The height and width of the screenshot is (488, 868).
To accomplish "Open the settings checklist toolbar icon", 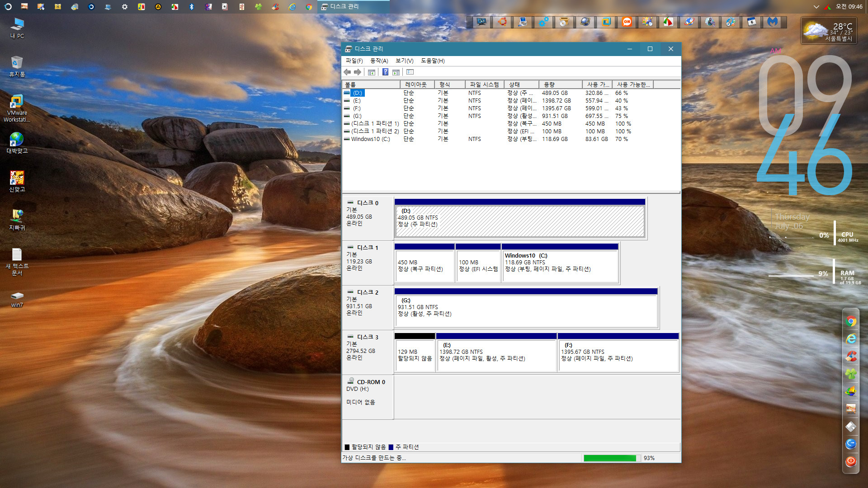I will [410, 72].
